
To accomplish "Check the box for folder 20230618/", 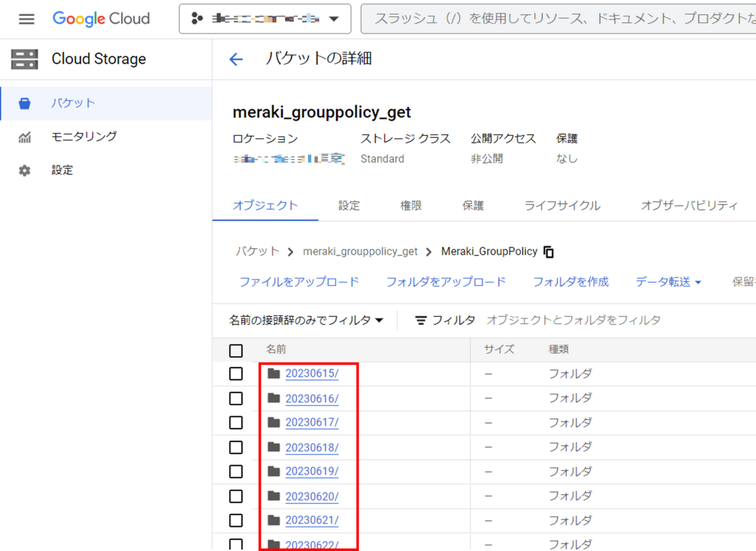I will point(236,447).
